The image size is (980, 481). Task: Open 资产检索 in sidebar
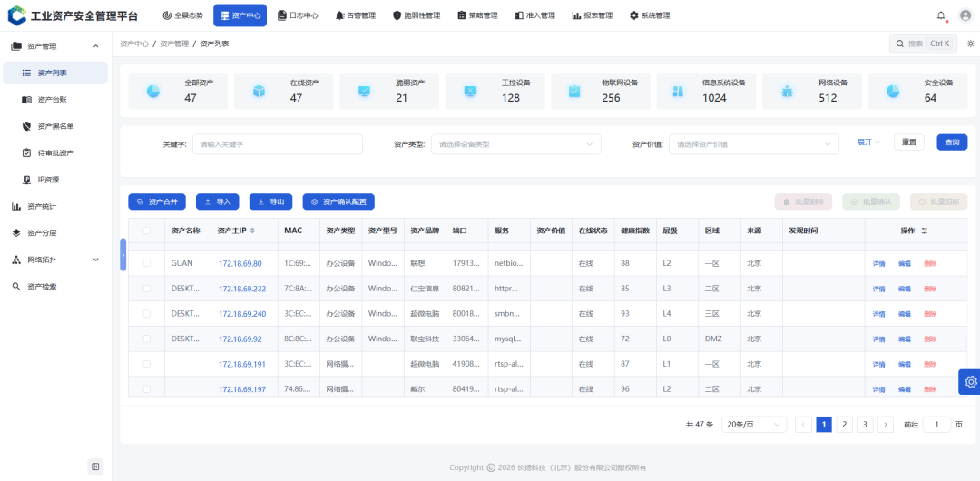[x=55, y=287]
